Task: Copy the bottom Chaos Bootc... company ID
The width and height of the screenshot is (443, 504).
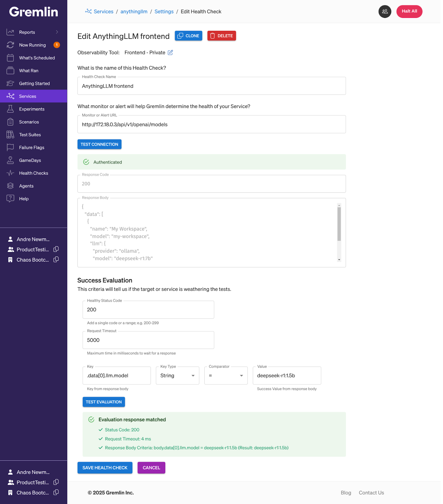Action: (56, 493)
